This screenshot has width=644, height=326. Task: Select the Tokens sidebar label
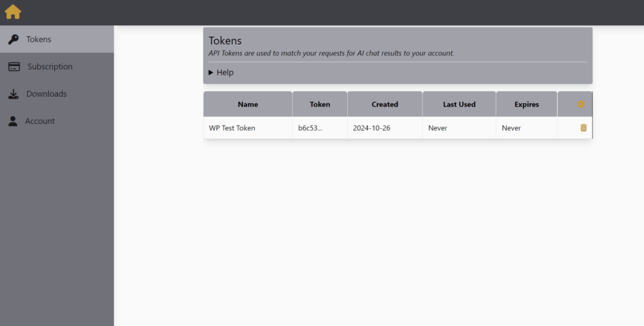tap(38, 40)
